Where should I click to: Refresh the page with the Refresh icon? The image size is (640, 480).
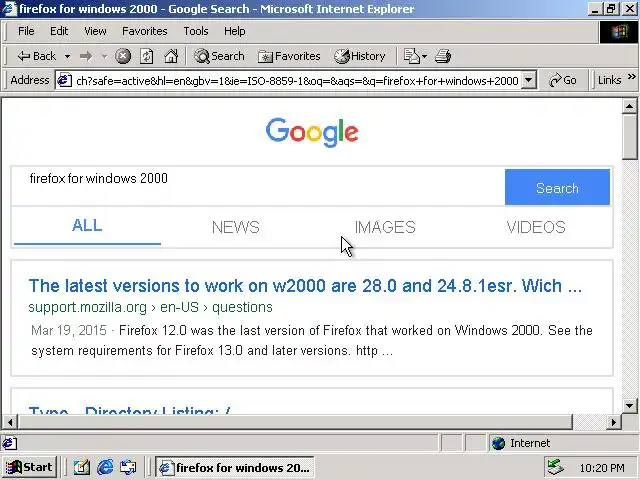tap(147, 56)
